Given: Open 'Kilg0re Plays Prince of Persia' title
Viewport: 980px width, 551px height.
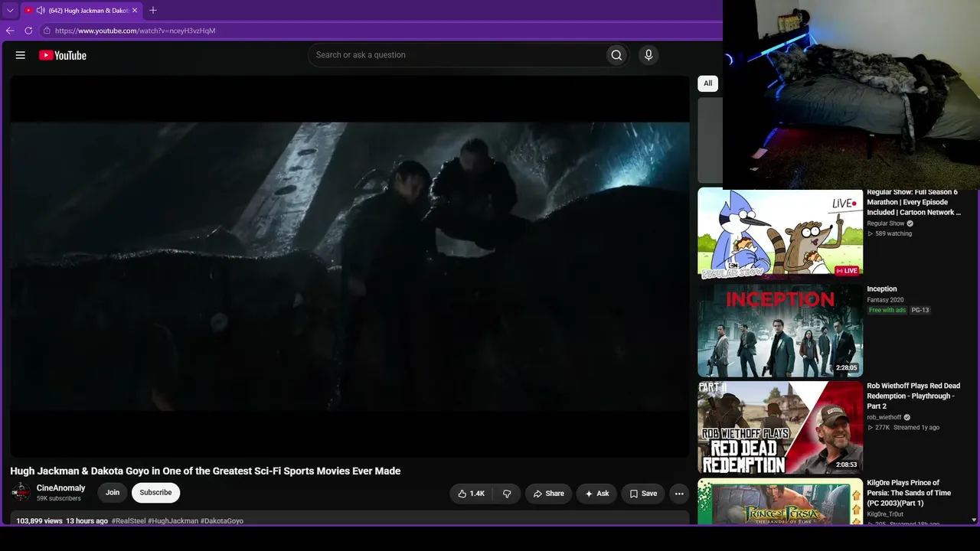Looking at the screenshot, I should (x=909, y=493).
